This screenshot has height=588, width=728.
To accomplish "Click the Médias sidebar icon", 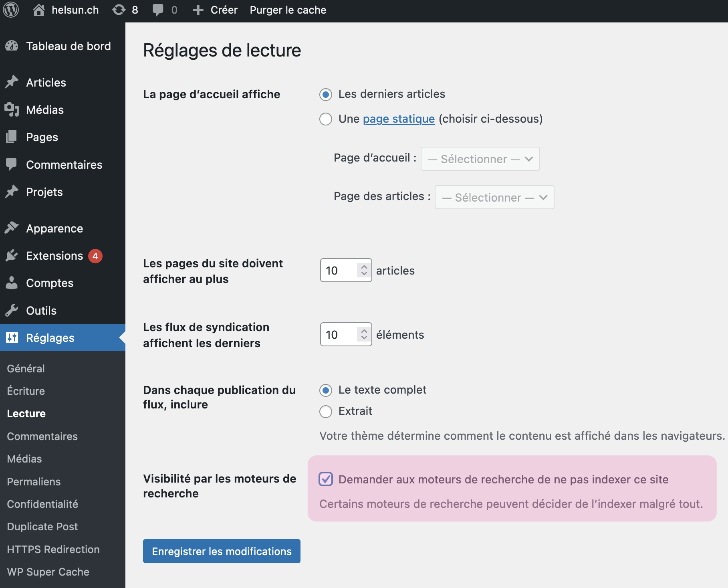I will [x=12, y=110].
